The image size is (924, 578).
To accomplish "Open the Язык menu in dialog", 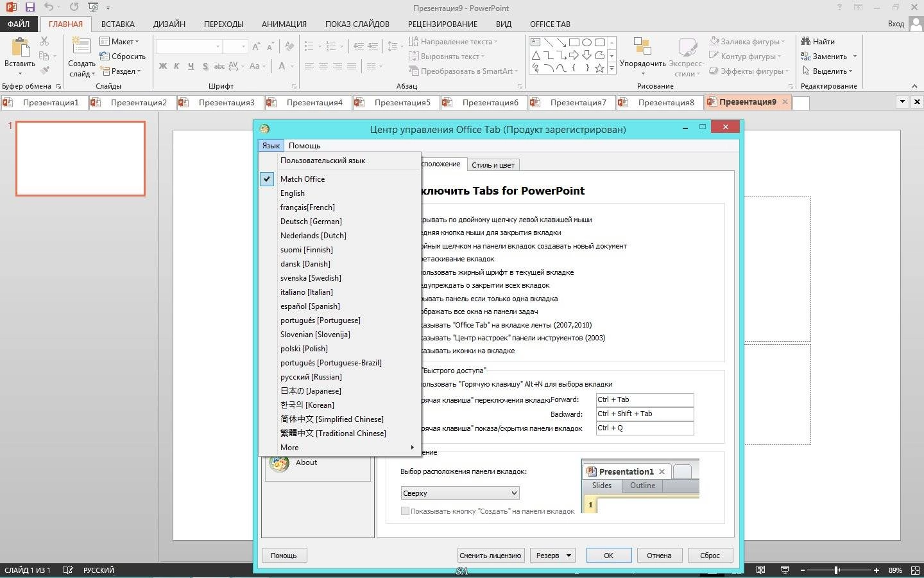I will [271, 146].
